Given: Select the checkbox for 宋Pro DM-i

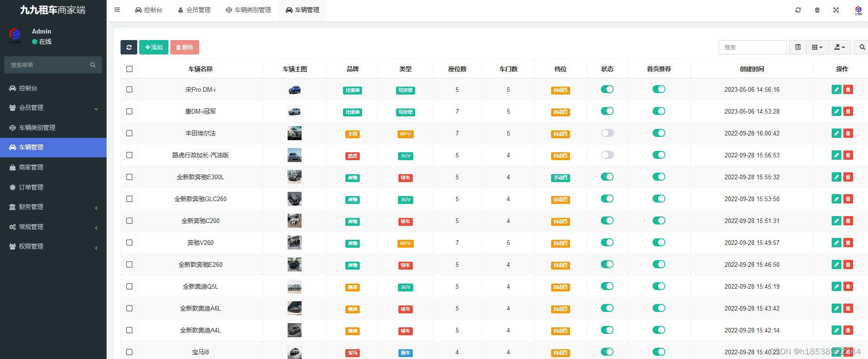Looking at the screenshot, I should [x=129, y=89].
